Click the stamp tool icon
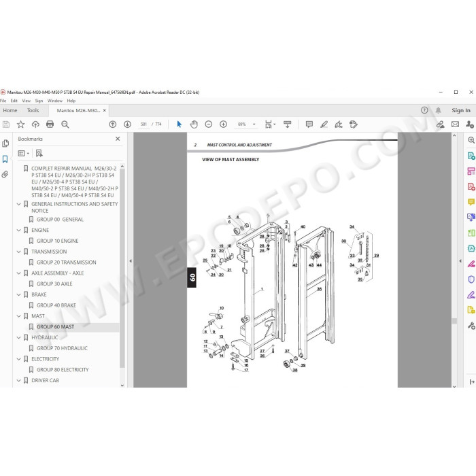Viewport: 476px width, 476px height. pyautogui.click(x=354, y=124)
